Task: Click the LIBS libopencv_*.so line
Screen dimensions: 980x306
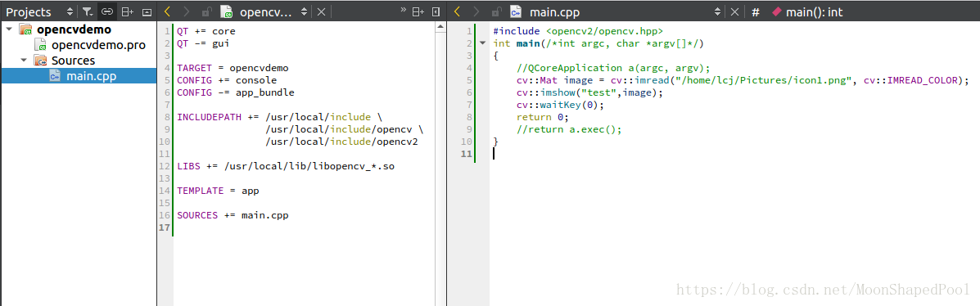Action: tap(286, 166)
